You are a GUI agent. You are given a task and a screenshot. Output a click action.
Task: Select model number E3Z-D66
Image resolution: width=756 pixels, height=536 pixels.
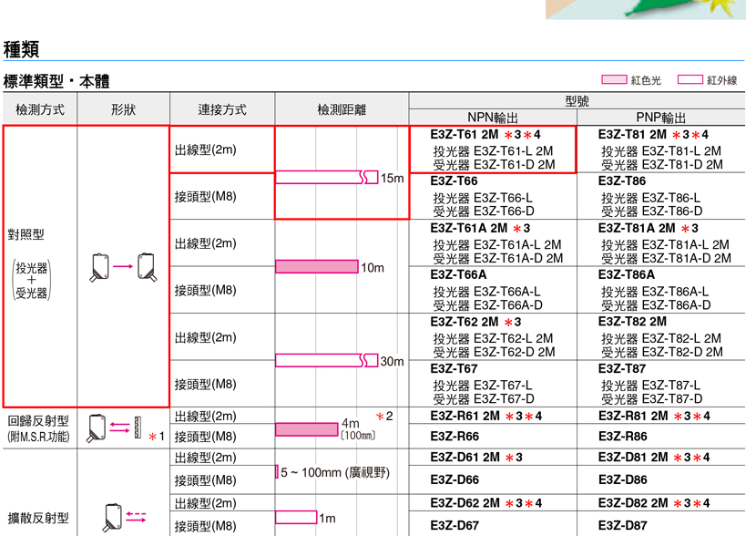(x=455, y=479)
